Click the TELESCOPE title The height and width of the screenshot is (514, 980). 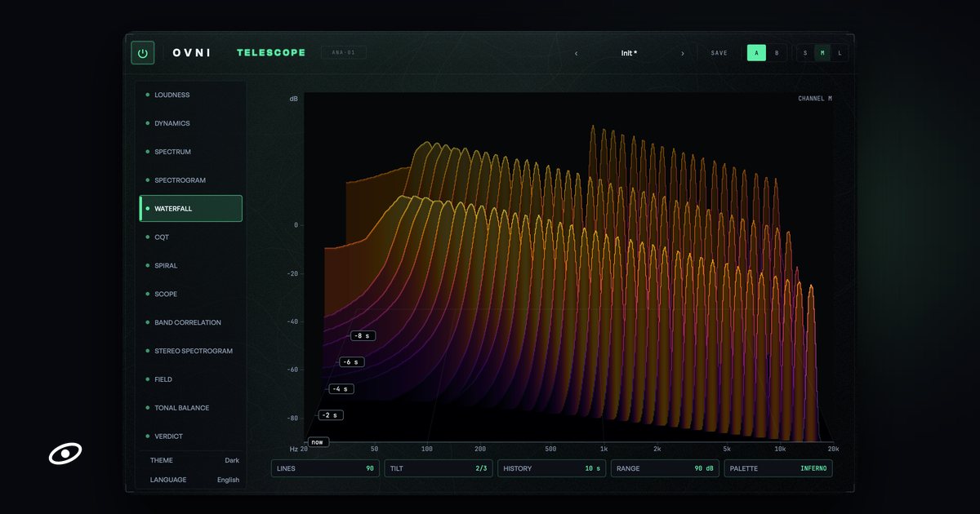[x=271, y=53]
